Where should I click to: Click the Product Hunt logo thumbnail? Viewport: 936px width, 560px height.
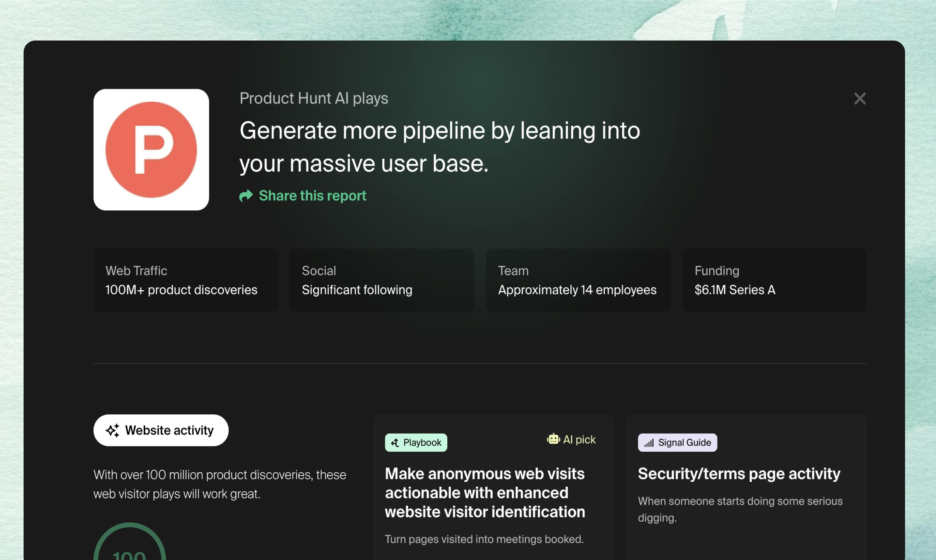coord(151,150)
